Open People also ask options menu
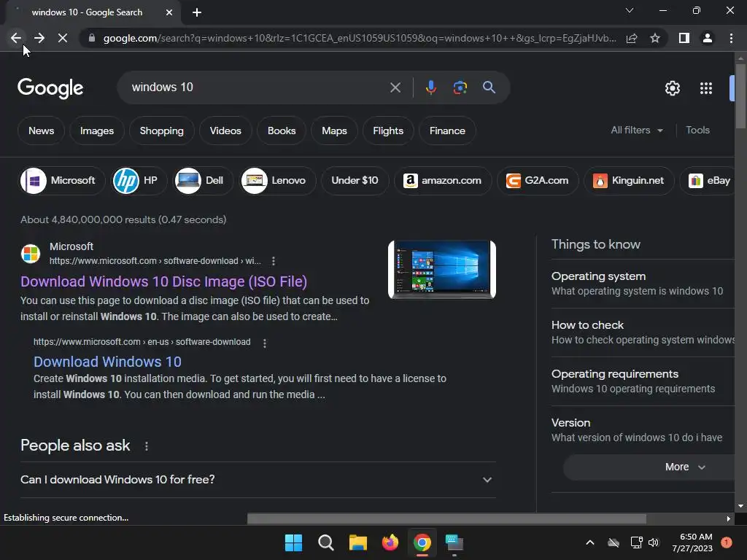The image size is (747, 560). pos(146,446)
